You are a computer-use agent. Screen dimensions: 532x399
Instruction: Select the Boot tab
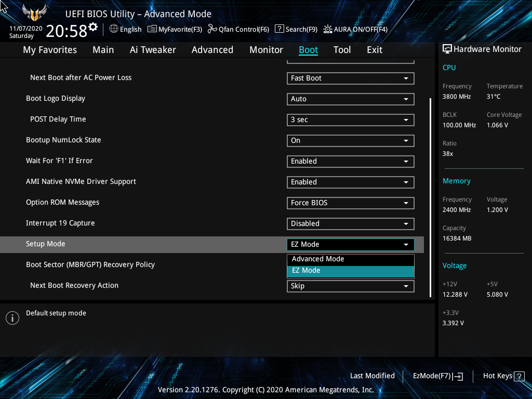tap(308, 50)
